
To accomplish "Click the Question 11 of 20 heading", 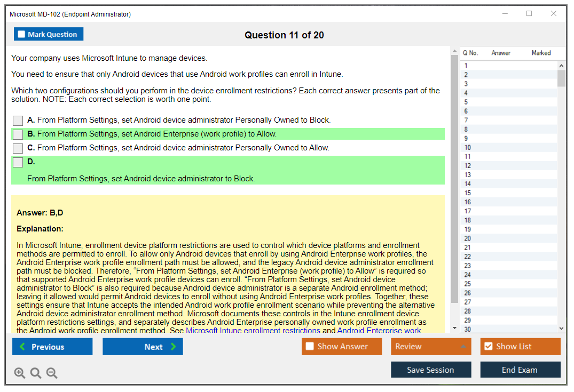I will pos(284,35).
